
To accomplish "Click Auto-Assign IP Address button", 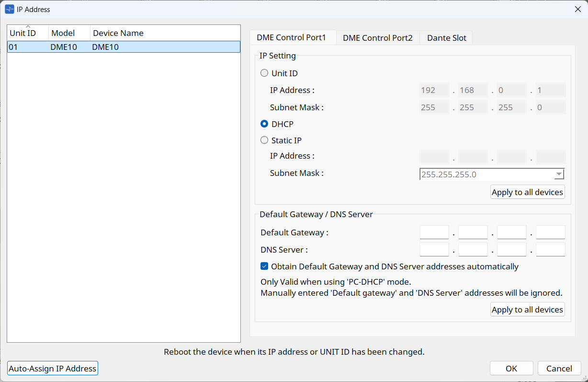I will pyautogui.click(x=53, y=368).
